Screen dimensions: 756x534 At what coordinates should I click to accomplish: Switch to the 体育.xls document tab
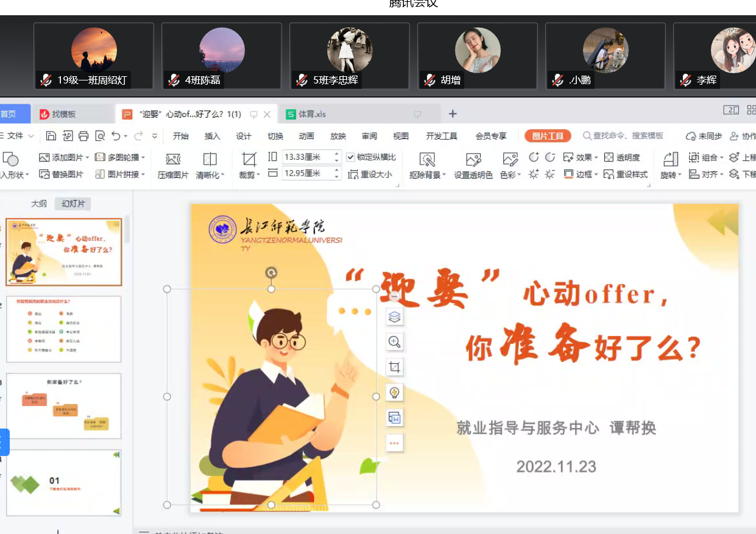point(312,114)
